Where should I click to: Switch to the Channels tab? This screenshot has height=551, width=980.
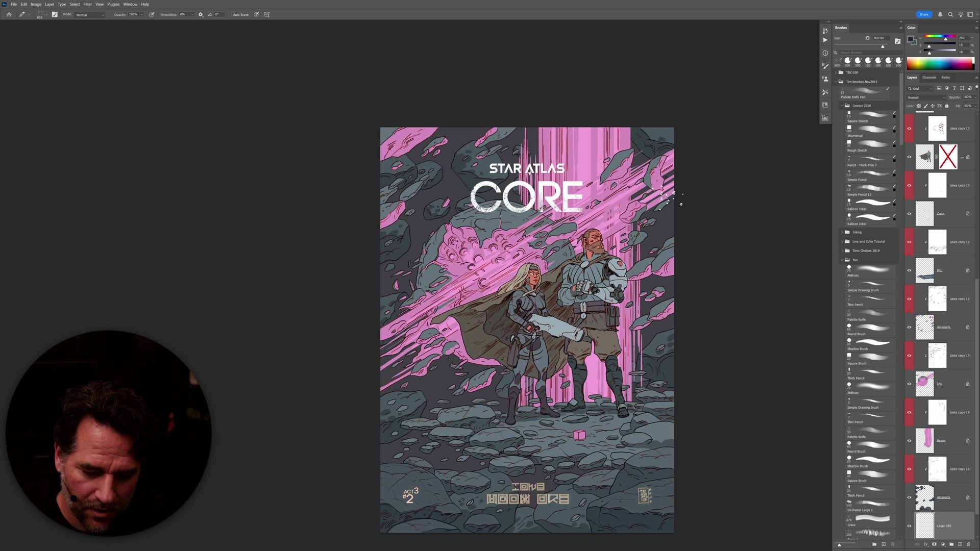click(929, 78)
